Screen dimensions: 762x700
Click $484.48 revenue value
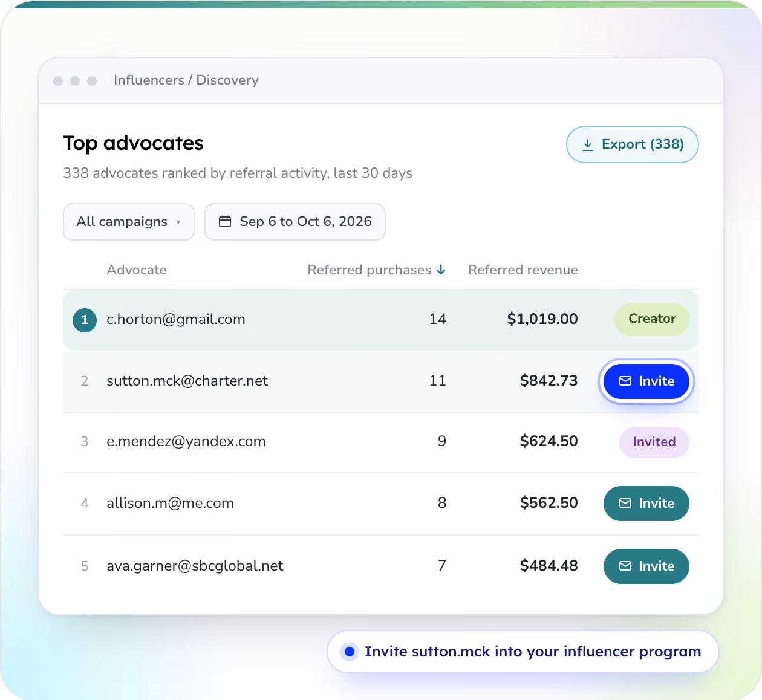(x=549, y=566)
